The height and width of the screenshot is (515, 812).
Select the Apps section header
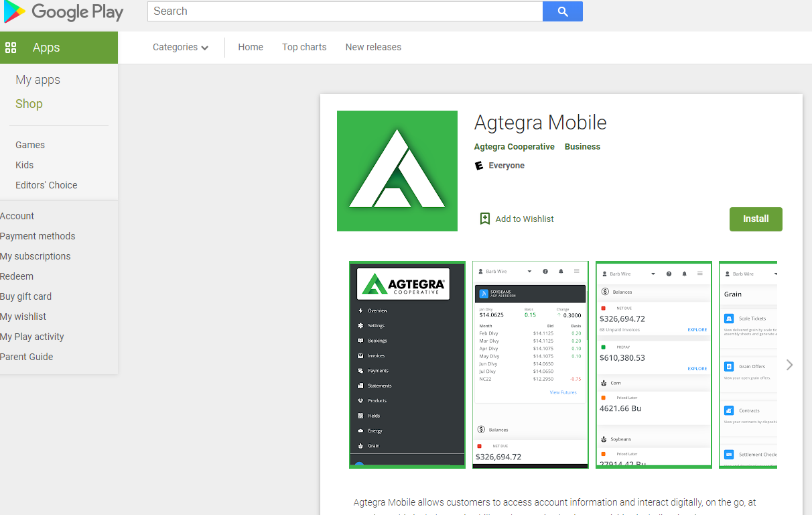(59, 48)
